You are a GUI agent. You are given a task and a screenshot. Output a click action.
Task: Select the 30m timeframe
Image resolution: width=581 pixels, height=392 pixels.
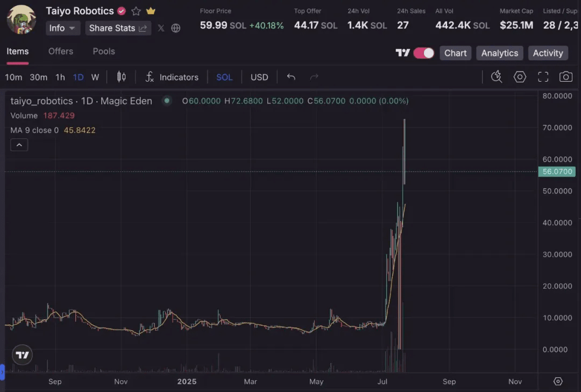click(39, 77)
